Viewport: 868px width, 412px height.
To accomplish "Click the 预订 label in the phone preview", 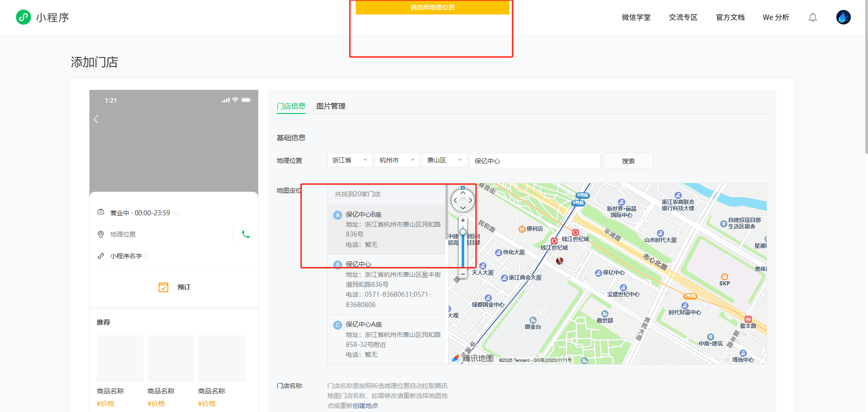I will (184, 287).
